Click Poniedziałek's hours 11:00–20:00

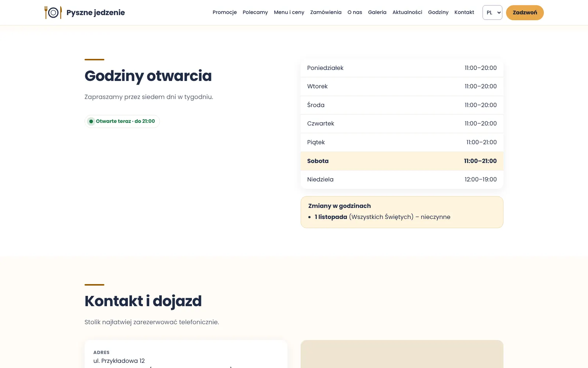pyautogui.click(x=481, y=68)
